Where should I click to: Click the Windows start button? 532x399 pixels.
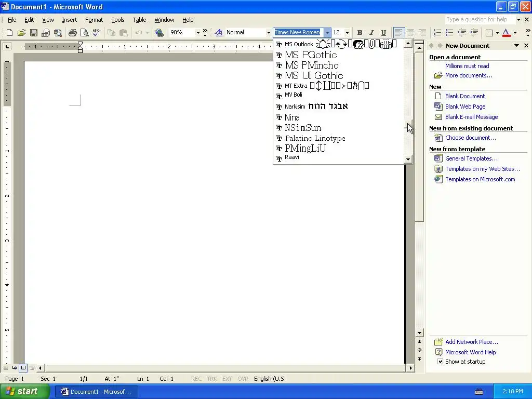(x=24, y=392)
